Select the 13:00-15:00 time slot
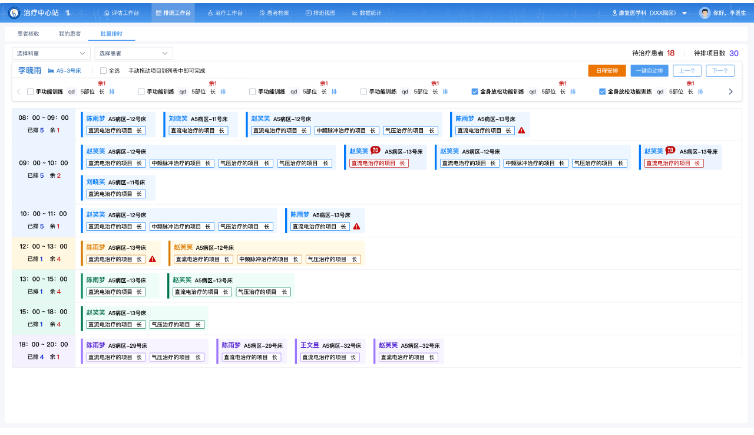 pos(44,286)
